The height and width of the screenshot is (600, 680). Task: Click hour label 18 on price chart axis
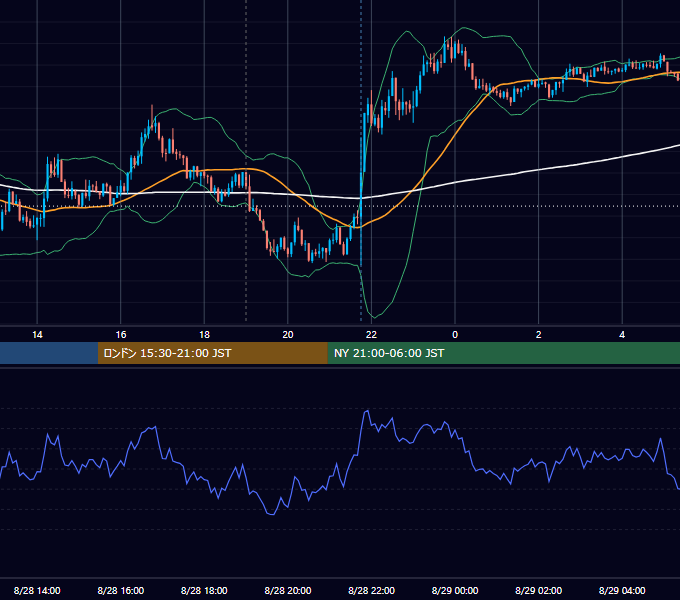click(x=204, y=334)
